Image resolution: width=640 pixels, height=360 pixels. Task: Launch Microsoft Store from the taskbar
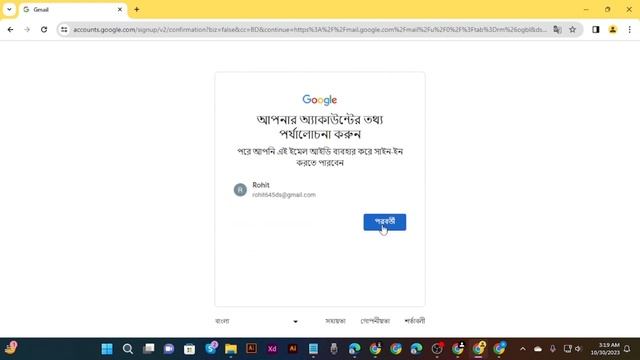[189, 349]
